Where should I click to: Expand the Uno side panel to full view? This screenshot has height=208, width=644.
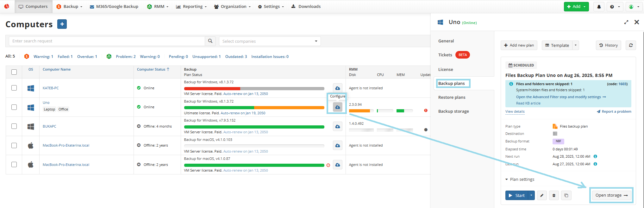[626, 22]
